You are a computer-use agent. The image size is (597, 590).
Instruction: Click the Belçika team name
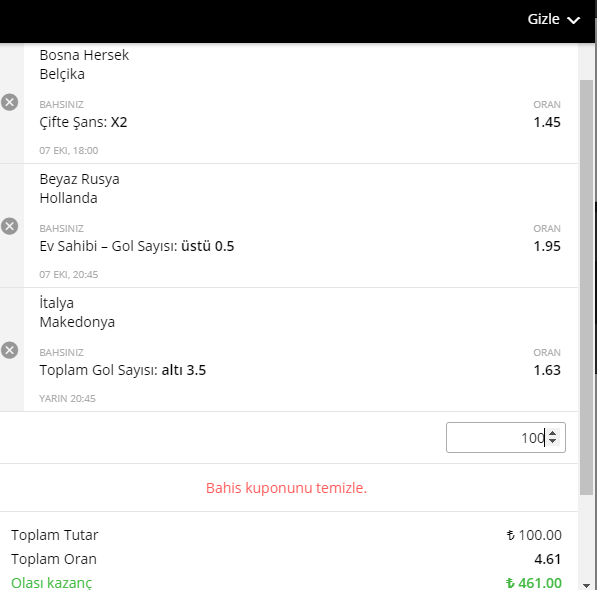click(62, 74)
